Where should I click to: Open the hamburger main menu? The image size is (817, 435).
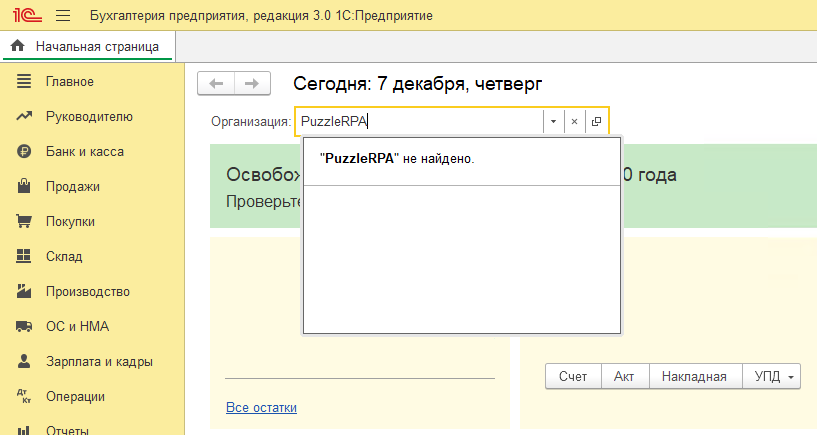tap(63, 16)
